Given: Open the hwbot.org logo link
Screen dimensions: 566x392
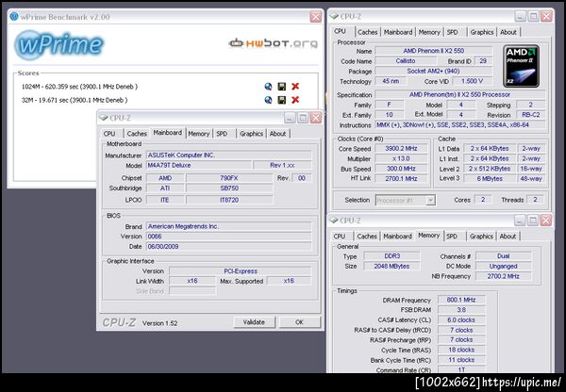Looking at the screenshot, I should (274, 43).
